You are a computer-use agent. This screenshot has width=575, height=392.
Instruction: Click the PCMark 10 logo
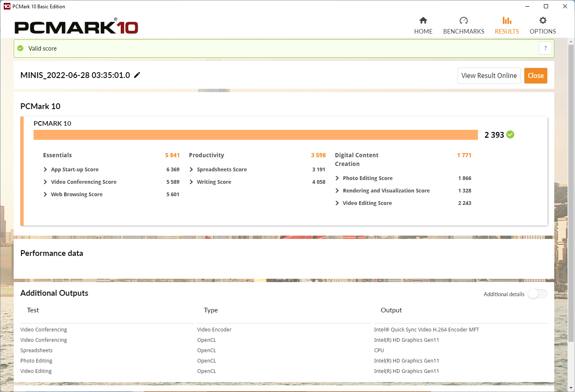[76, 27]
